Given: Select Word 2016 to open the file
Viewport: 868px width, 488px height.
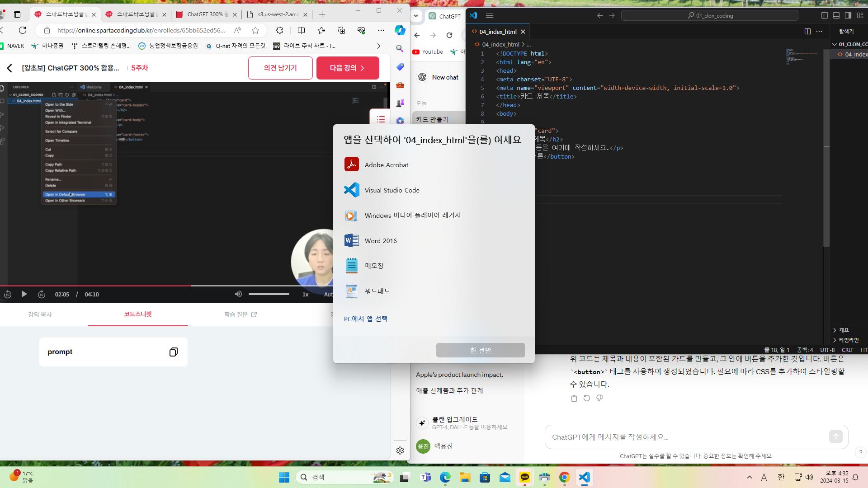Looking at the screenshot, I should point(434,241).
